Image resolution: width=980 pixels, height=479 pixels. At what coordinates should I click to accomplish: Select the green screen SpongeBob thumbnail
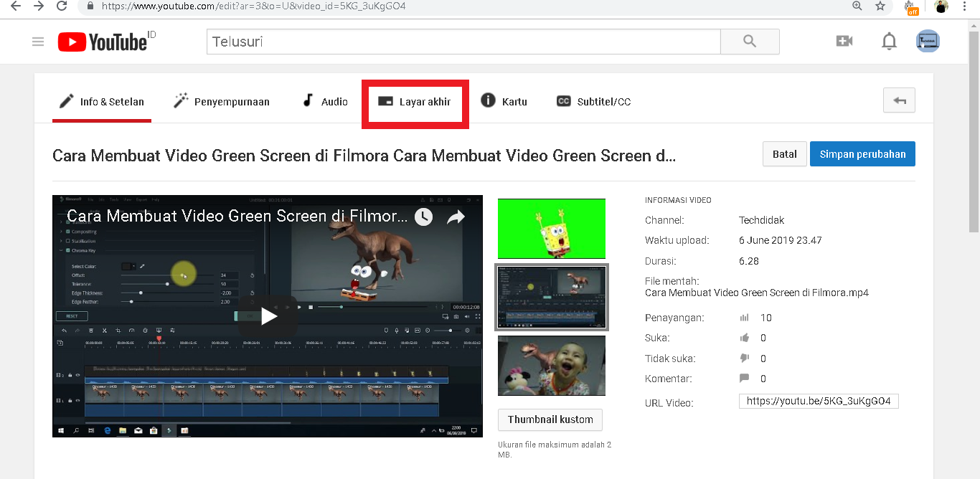coord(551,228)
